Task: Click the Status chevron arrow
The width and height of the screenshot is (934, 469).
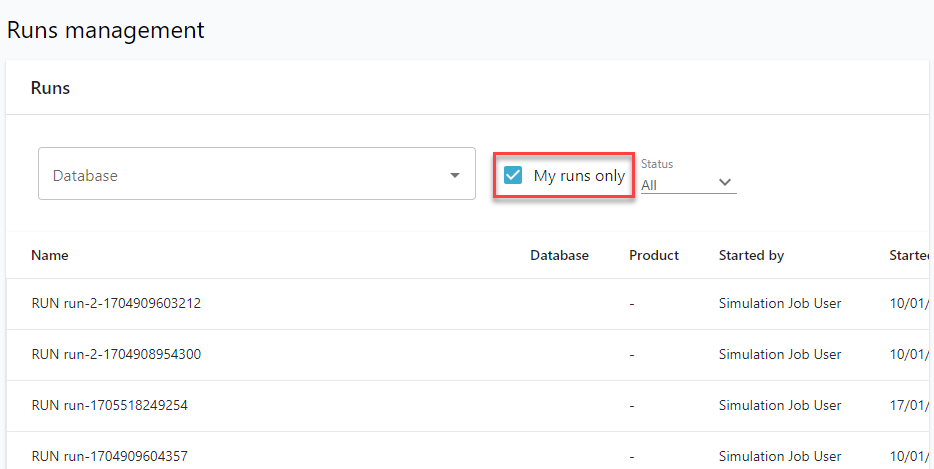Action: [x=725, y=184]
